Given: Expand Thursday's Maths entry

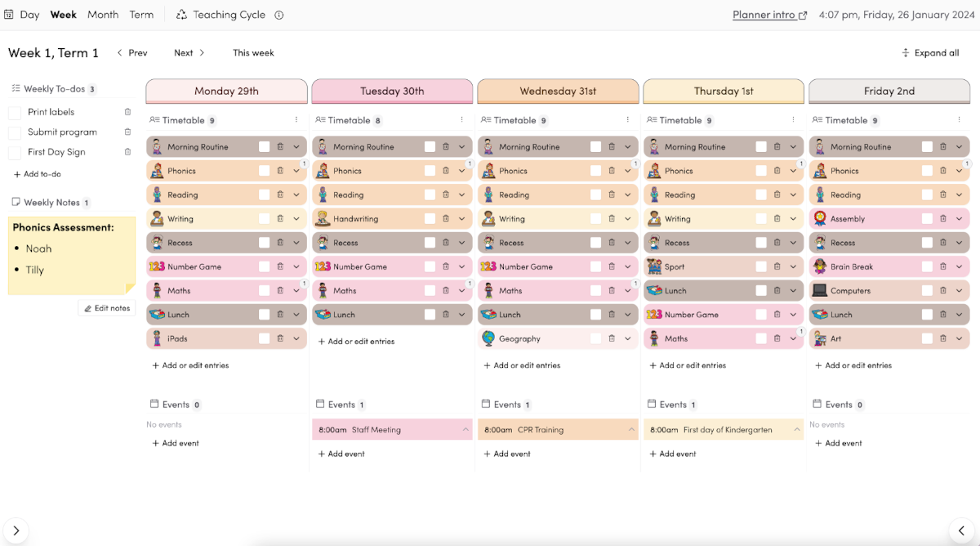Looking at the screenshot, I should point(793,338).
